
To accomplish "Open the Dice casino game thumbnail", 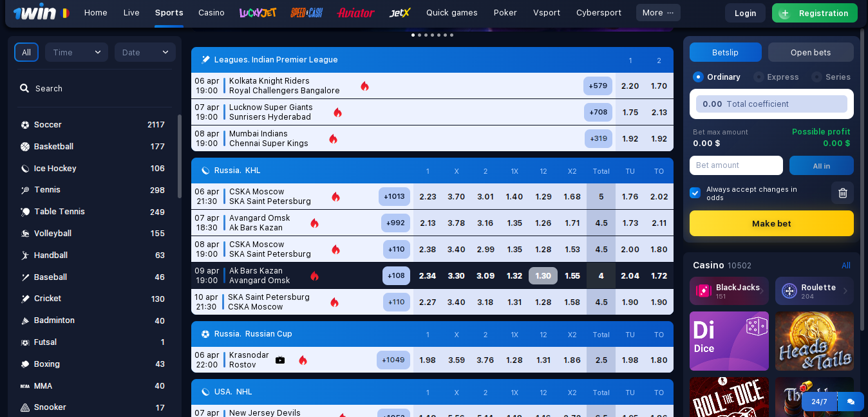I will pyautogui.click(x=729, y=341).
